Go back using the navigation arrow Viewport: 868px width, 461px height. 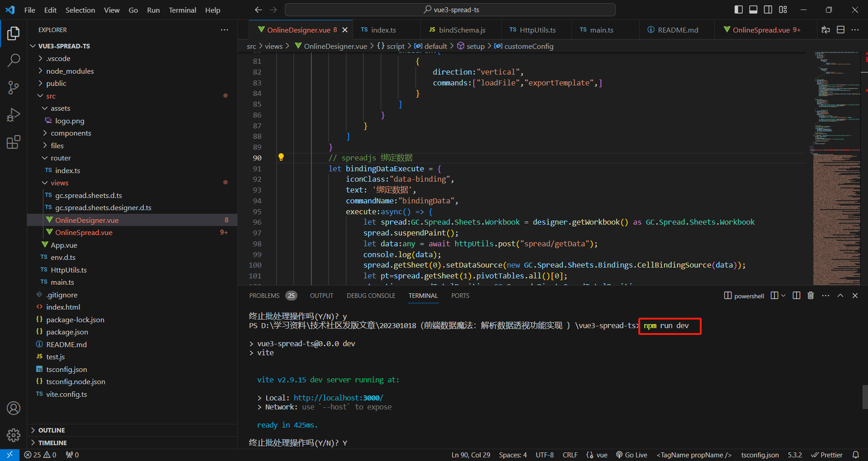point(258,9)
